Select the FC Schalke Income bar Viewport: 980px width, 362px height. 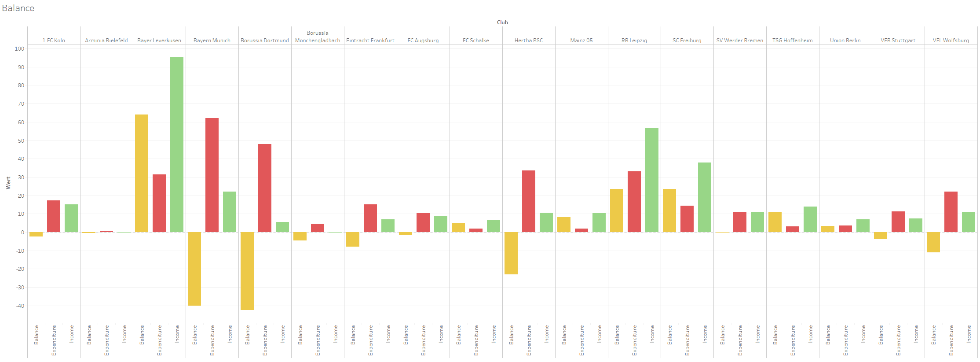click(494, 226)
